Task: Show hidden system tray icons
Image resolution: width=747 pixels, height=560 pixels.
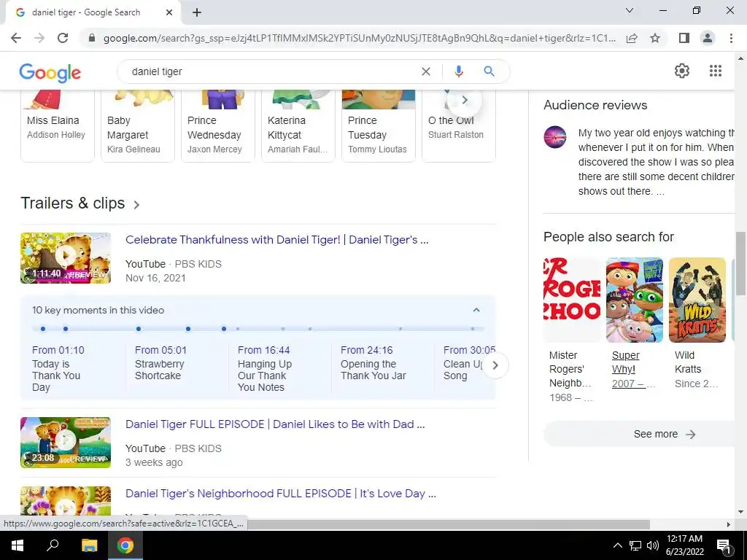Action: [617, 545]
